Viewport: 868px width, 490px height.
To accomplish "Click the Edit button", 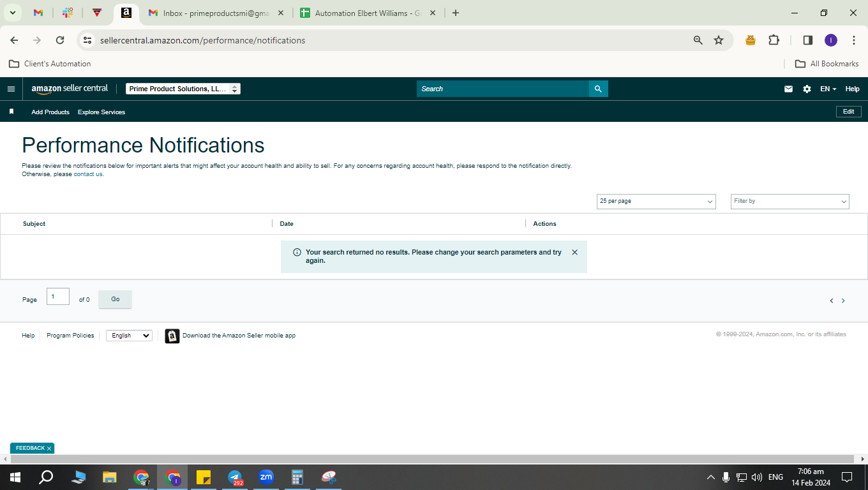I will pos(848,112).
